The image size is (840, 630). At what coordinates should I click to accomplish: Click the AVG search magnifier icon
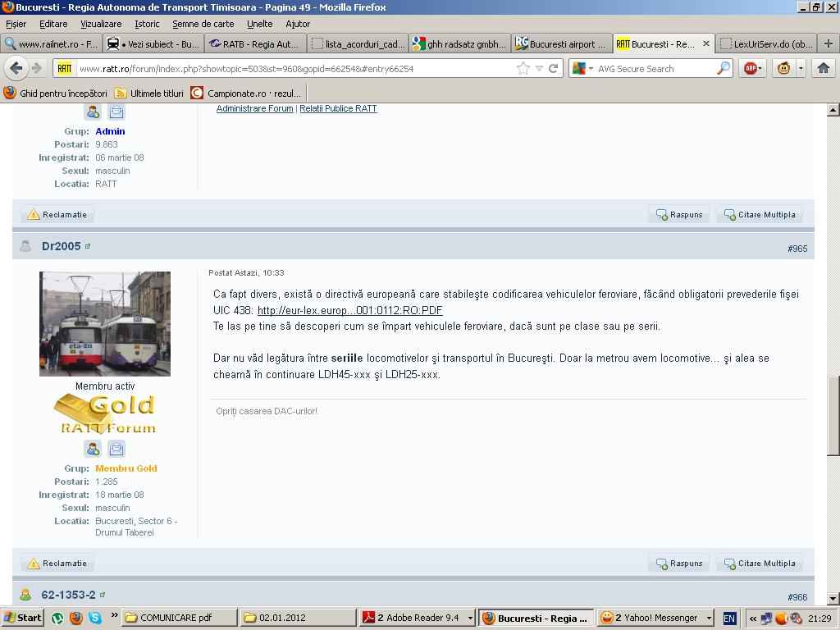pos(724,68)
